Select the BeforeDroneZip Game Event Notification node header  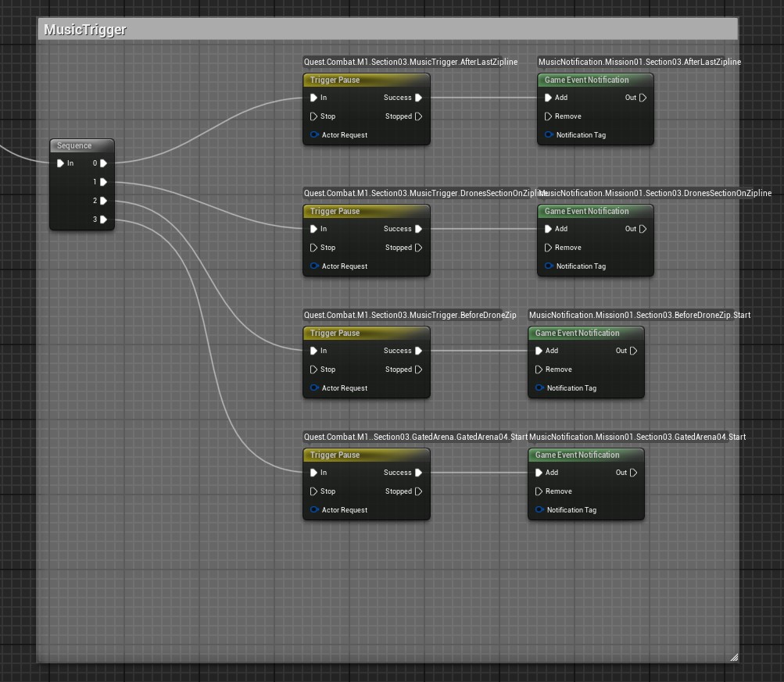tap(586, 333)
